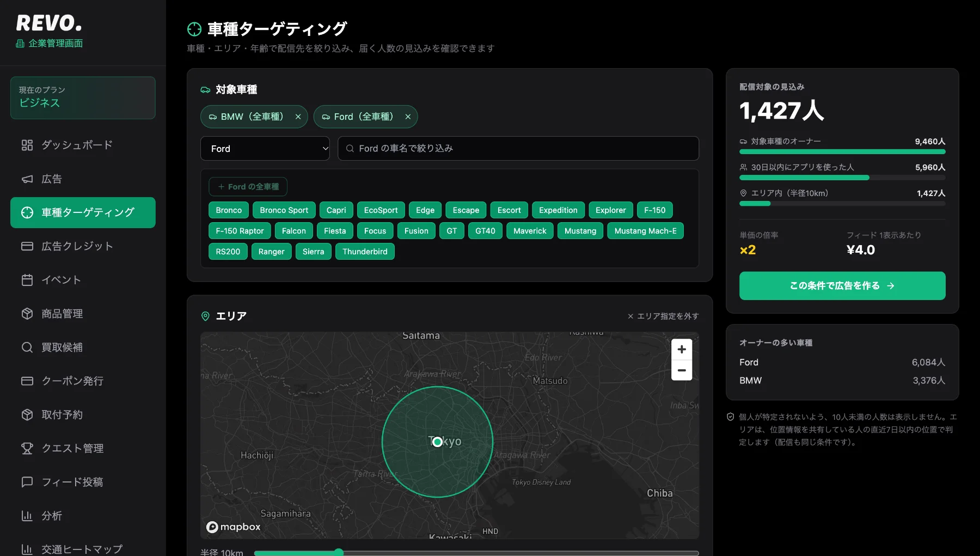Open 分析 in the sidebar
Image resolution: width=980 pixels, height=556 pixels.
[x=83, y=516]
